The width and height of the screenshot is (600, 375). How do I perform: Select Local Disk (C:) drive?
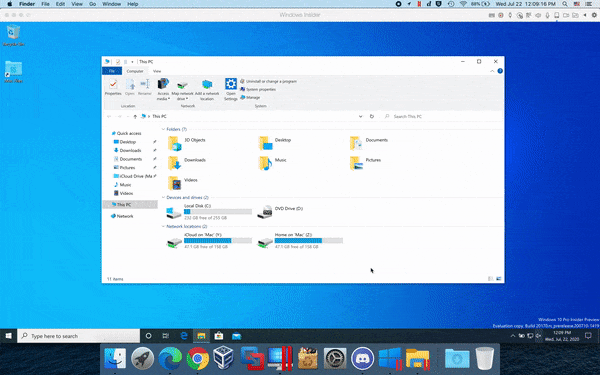[209, 212]
